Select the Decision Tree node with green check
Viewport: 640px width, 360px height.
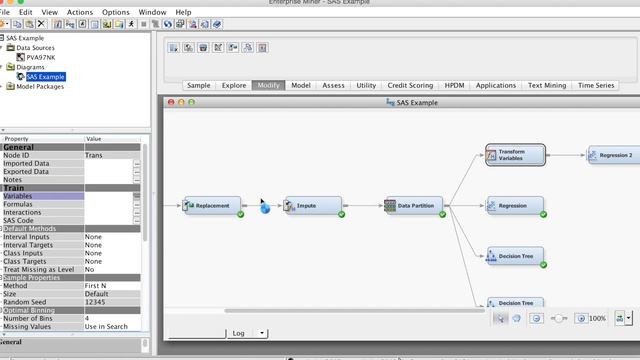515,256
